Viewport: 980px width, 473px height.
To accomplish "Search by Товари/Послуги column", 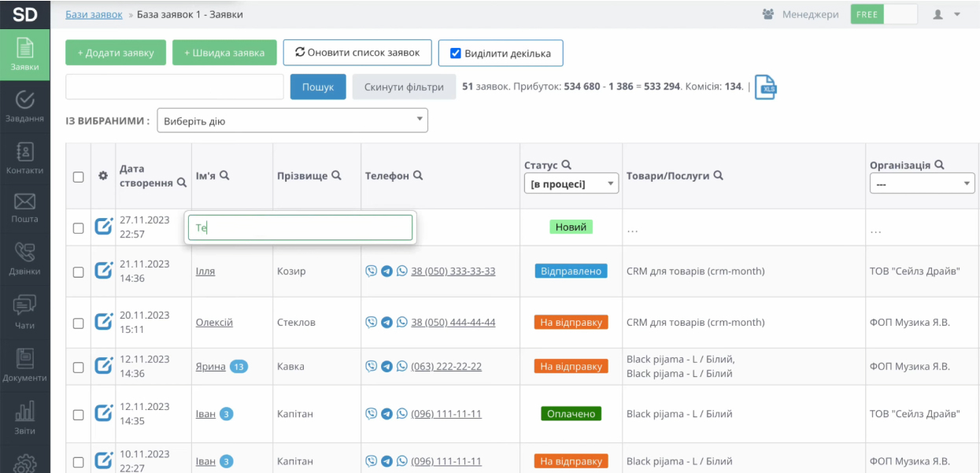I will [x=718, y=176].
